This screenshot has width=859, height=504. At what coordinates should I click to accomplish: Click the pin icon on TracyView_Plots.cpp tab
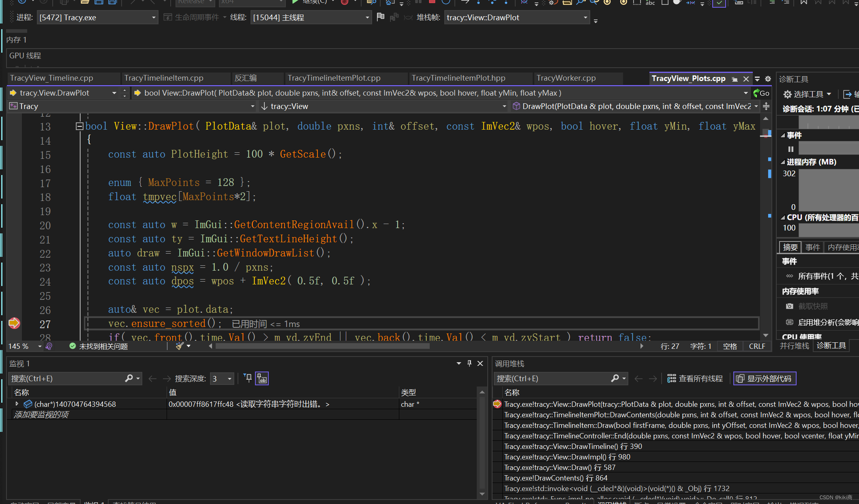pos(735,79)
